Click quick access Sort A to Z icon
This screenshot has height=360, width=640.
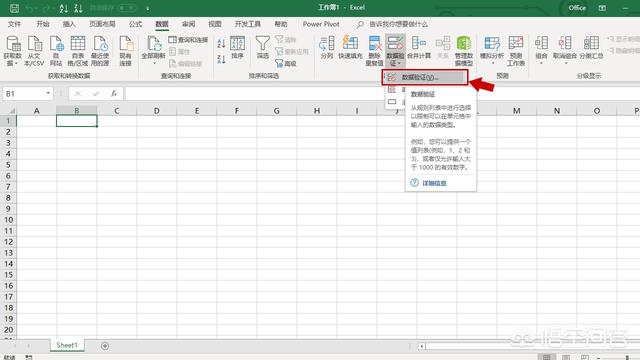point(64,8)
